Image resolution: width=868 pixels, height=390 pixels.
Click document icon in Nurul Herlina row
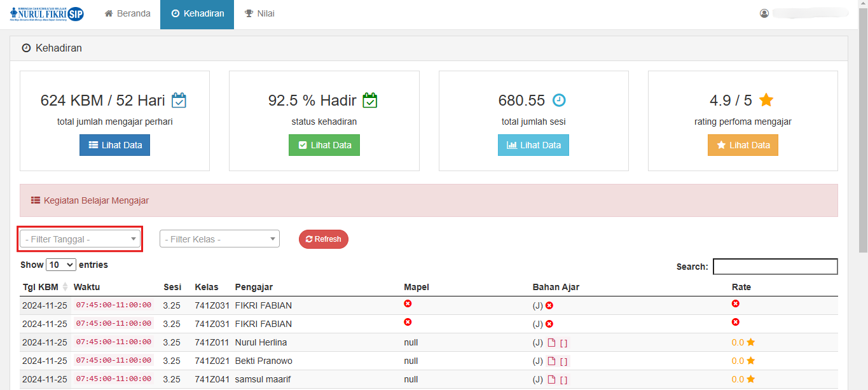pyautogui.click(x=551, y=343)
